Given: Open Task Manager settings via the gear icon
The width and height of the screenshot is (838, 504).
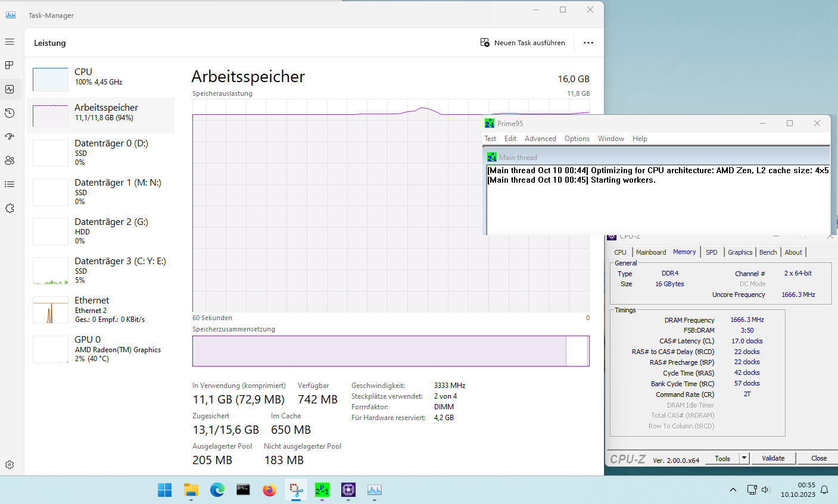Looking at the screenshot, I should [x=10, y=464].
